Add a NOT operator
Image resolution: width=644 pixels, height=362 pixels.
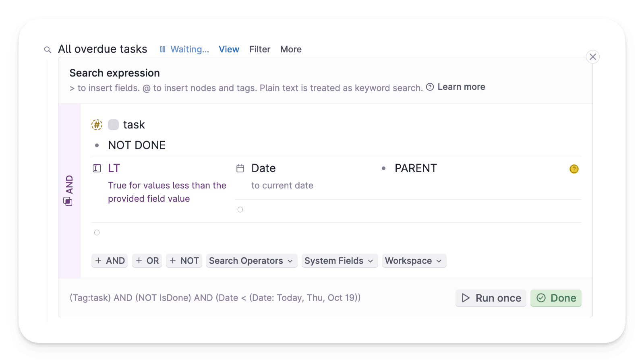pyautogui.click(x=184, y=261)
